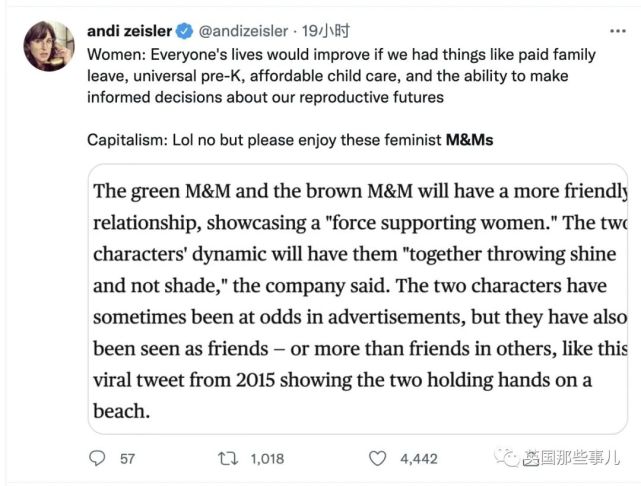Click the reply speech bubble icon

pyautogui.click(x=97, y=459)
